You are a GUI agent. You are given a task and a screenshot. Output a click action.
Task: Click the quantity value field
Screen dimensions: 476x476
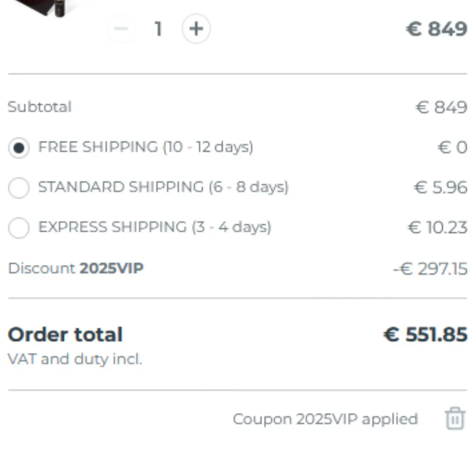(158, 28)
